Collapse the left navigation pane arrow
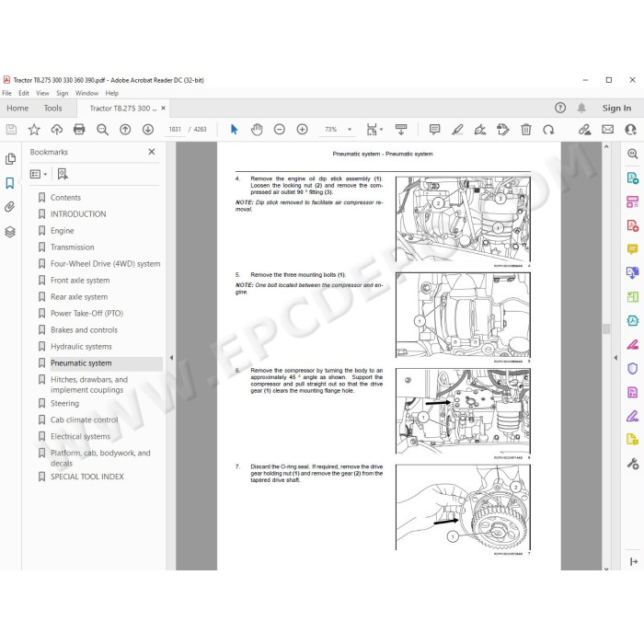 172,358
